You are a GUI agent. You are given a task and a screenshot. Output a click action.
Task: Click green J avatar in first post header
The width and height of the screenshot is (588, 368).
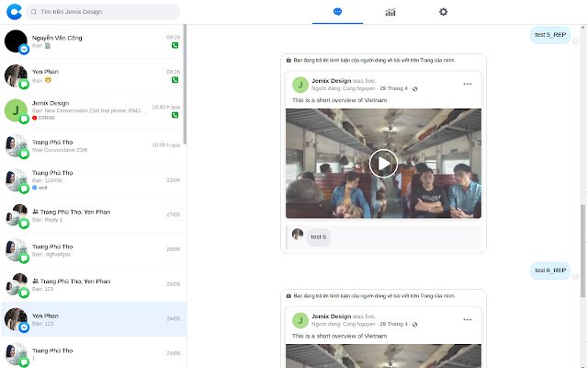click(x=300, y=85)
